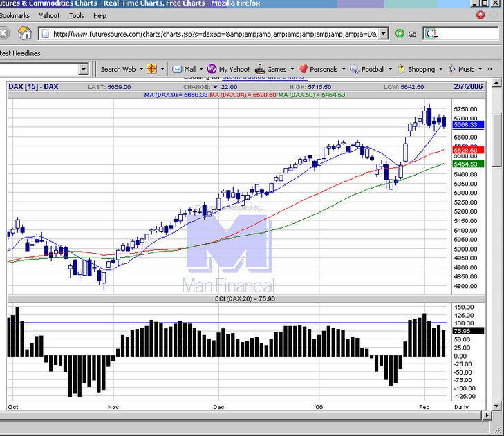Screen dimensions: 504x436
Task: Click the horizontal scrollbar right arrow
Action: (x=487, y=415)
